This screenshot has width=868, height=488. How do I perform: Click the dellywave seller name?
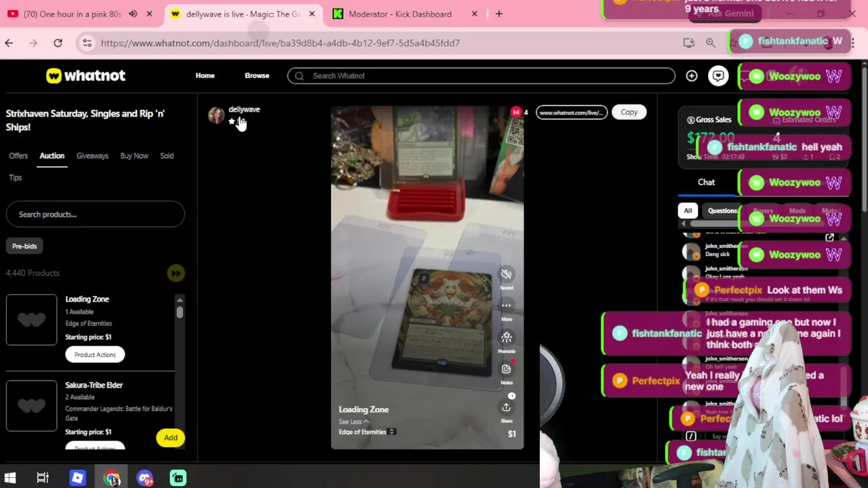coord(244,109)
